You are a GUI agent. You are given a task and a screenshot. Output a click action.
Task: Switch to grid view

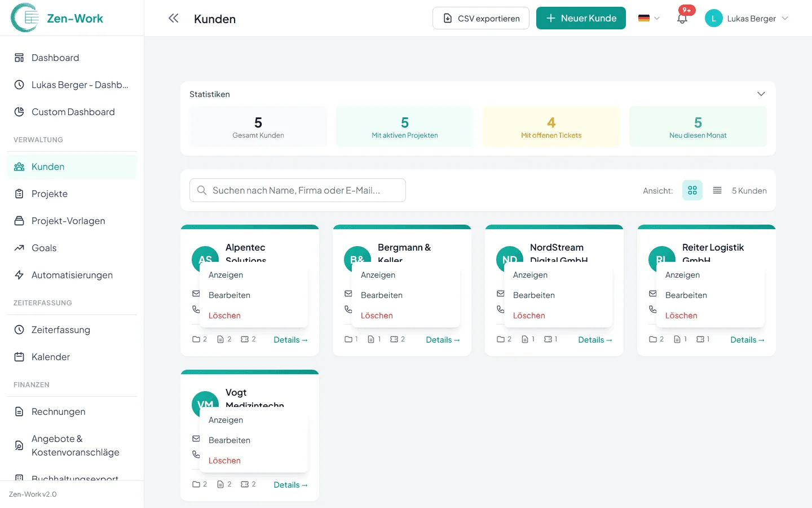pyautogui.click(x=692, y=191)
